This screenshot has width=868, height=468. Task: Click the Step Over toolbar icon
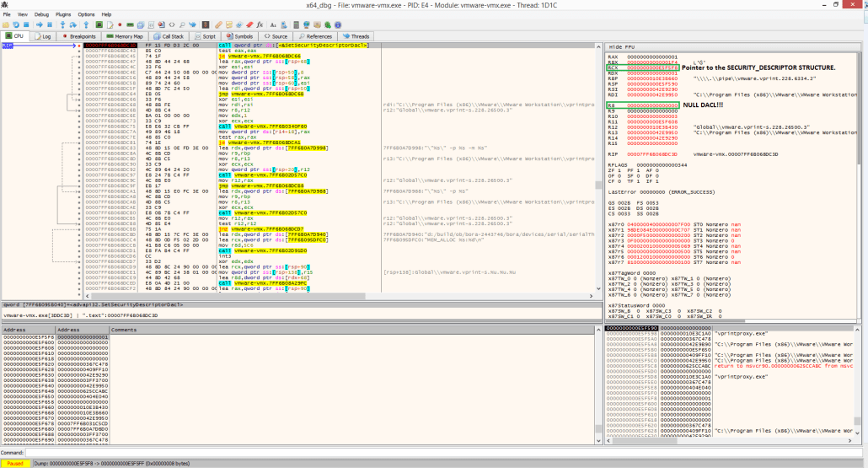pos(73,24)
